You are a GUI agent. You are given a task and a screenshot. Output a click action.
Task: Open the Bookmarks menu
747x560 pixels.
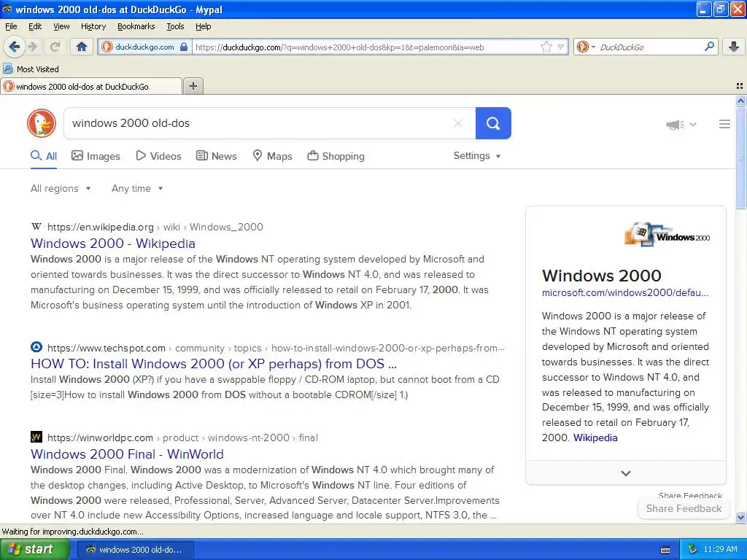(136, 26)
